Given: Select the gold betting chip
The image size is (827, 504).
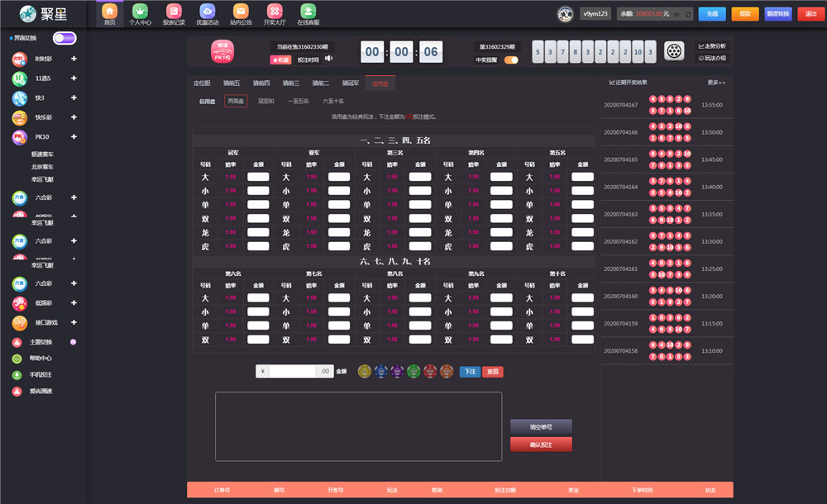Looking at the screenshot, I should pos(364,372).
